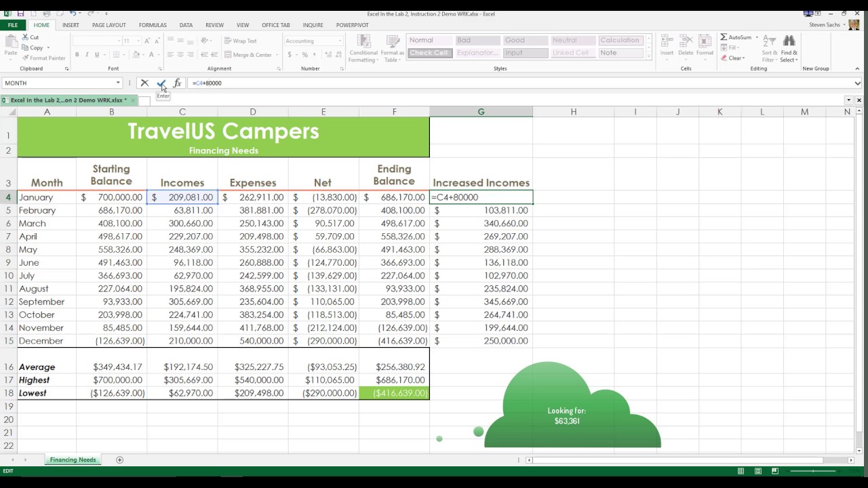Image resolution: width=868 pixels, height=488 pixels.
Task: Open the font color A button
Action: (151, 55)
